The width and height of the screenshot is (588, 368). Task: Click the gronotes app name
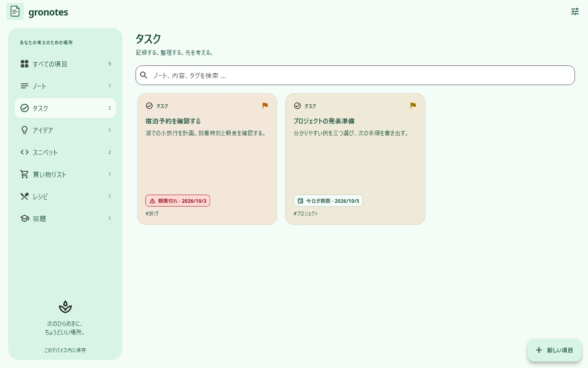click(x=48, y=12)
